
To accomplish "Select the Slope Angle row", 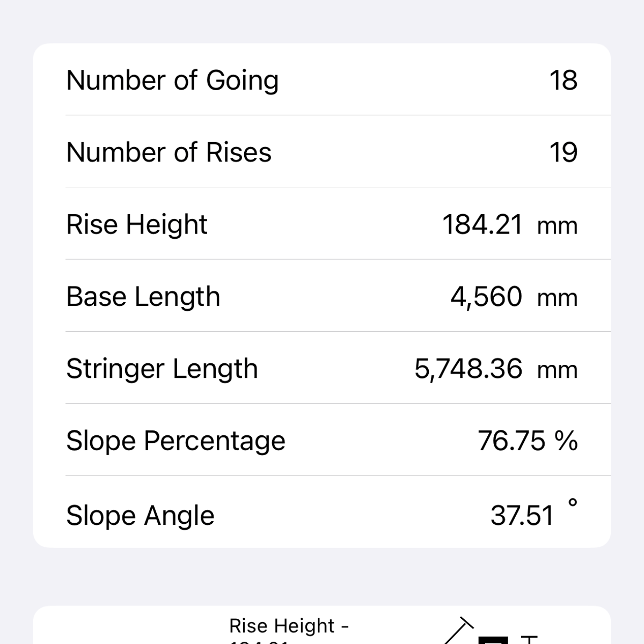I will coord(322,514).
